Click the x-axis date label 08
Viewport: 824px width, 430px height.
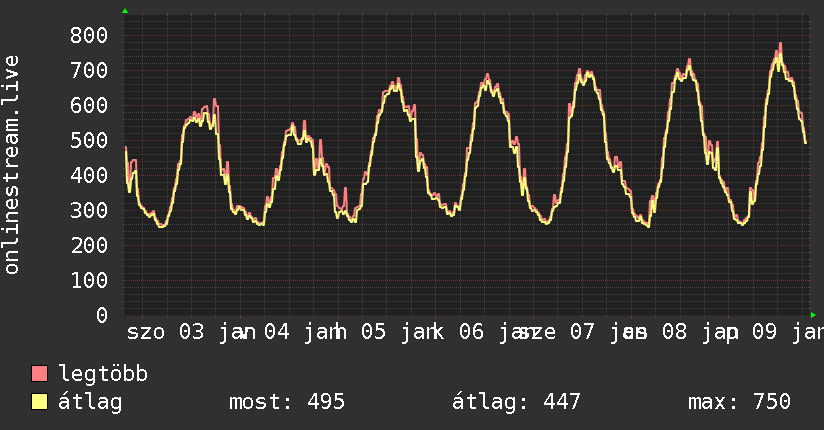point(674,332)
